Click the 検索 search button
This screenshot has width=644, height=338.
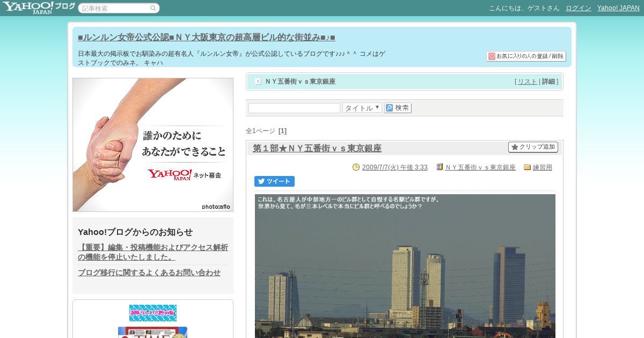coord(398,108)
